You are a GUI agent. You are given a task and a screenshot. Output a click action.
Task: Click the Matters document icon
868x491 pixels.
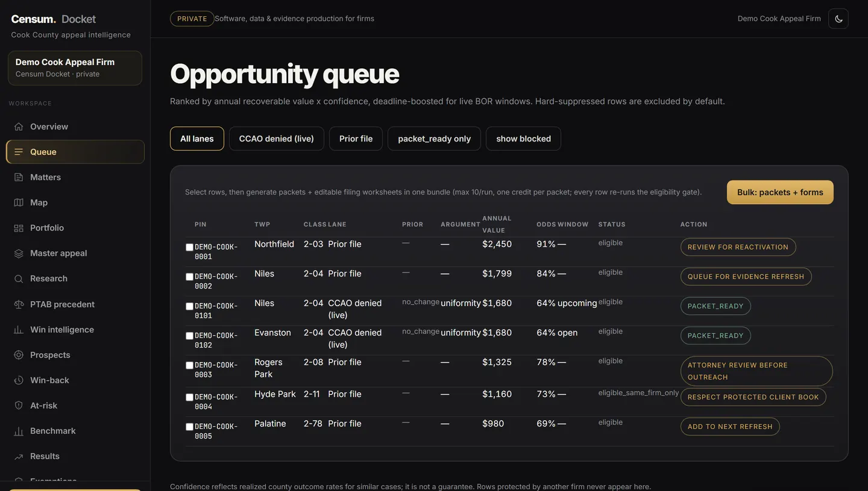tap(19, 177)
